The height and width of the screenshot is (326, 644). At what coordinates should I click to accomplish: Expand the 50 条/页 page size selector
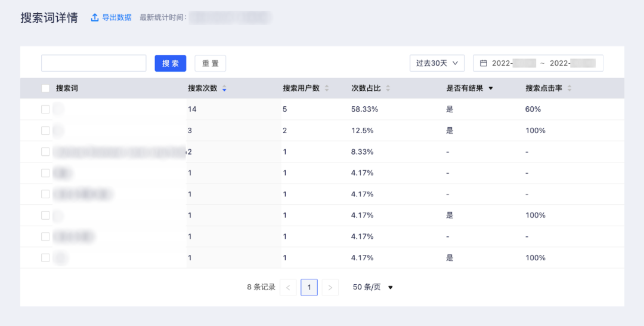pyautogui.click(x=373, y=287)
